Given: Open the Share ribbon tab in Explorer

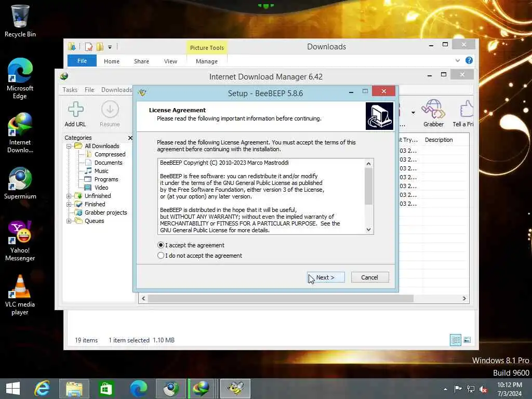Looking at the screenshot, I should tap(141, 61).
